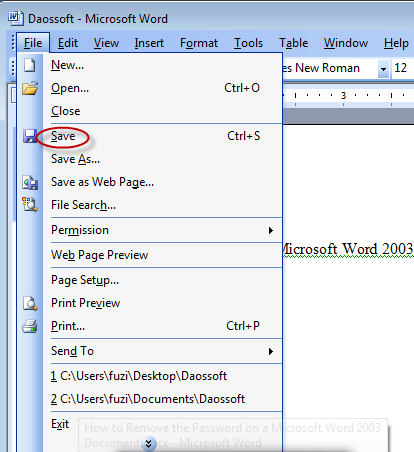The width and height of the screenshot is (414, 452).
Task: Open the Tools menu
Action: [248, 43]
